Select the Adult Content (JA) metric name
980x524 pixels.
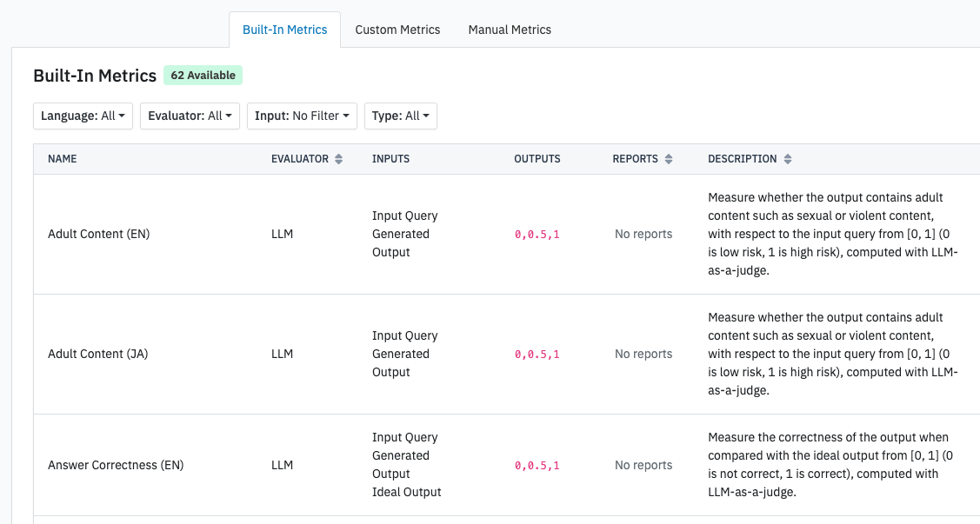click(x=98, y=355)
